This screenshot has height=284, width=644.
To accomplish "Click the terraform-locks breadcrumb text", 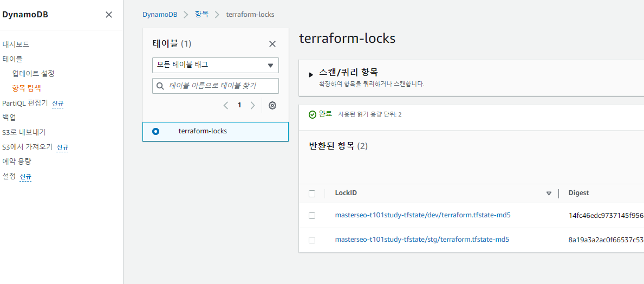I will (250, 15).
